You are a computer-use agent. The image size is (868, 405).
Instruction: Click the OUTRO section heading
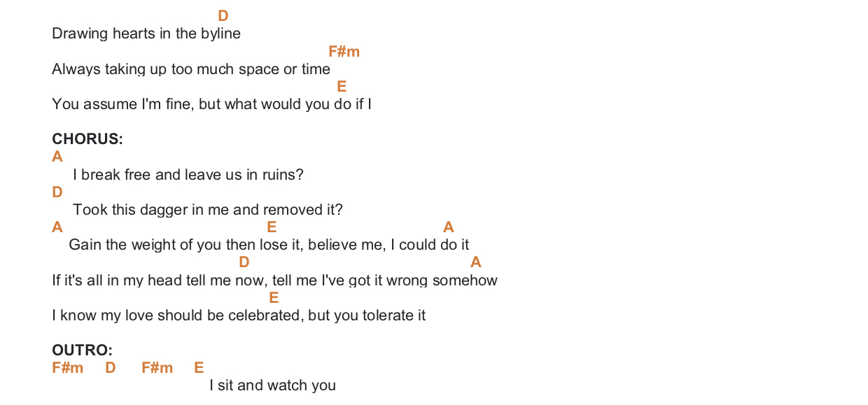83,350
